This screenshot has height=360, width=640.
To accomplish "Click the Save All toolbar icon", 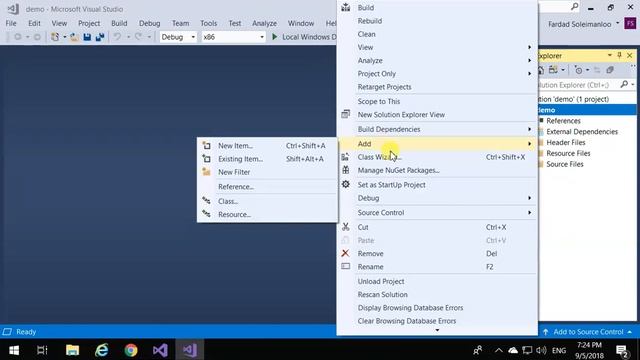I will [x=100, y=37].
